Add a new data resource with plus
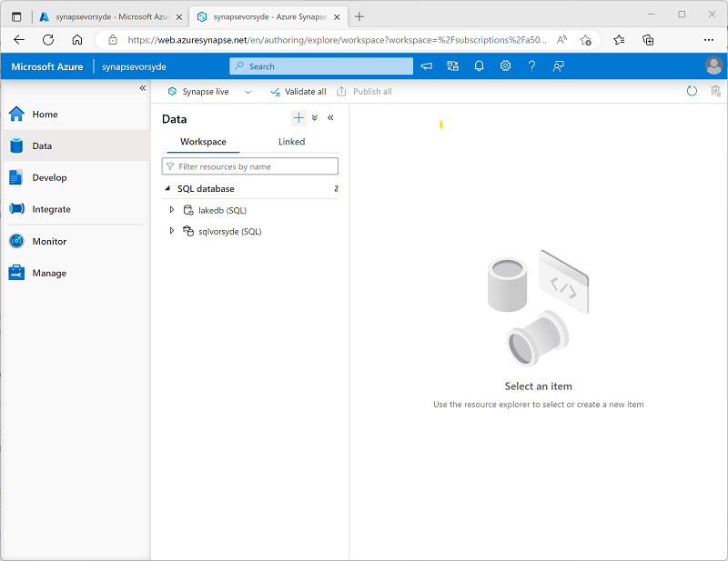 (298, 118)
